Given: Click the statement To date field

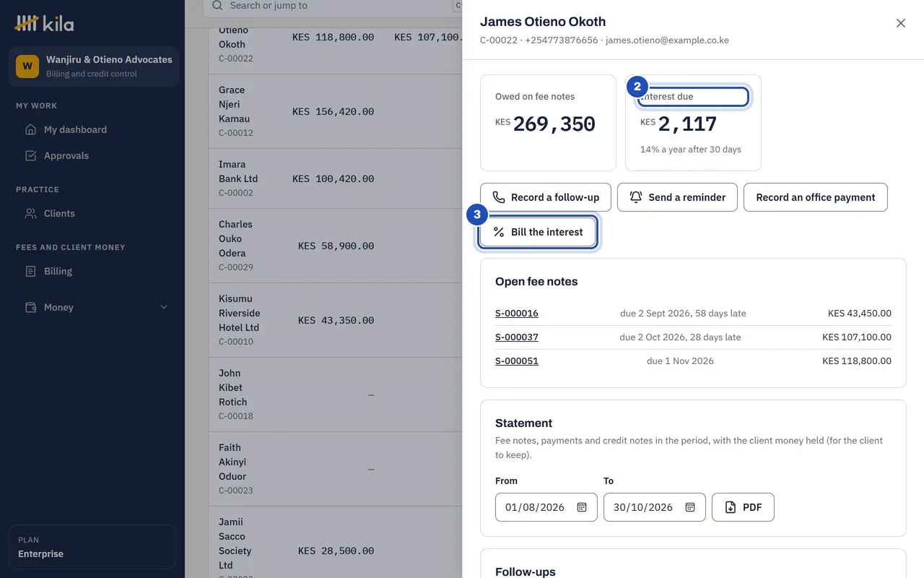Looking at the screenshot, I should (655, 507).
